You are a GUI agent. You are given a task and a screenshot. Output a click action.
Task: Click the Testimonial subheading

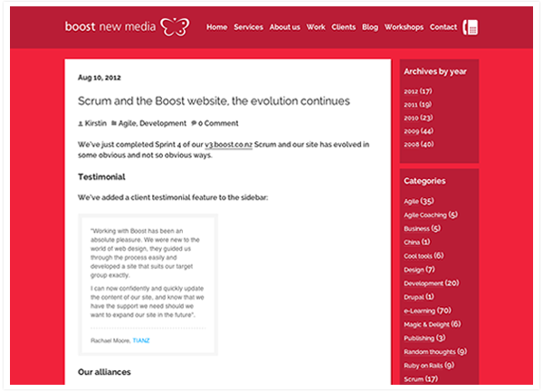point(101,177)
